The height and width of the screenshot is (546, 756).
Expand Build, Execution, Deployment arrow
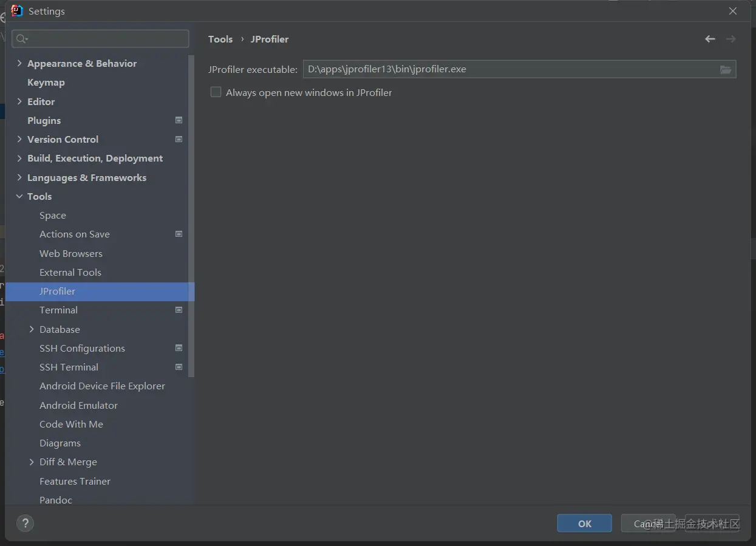19,158
